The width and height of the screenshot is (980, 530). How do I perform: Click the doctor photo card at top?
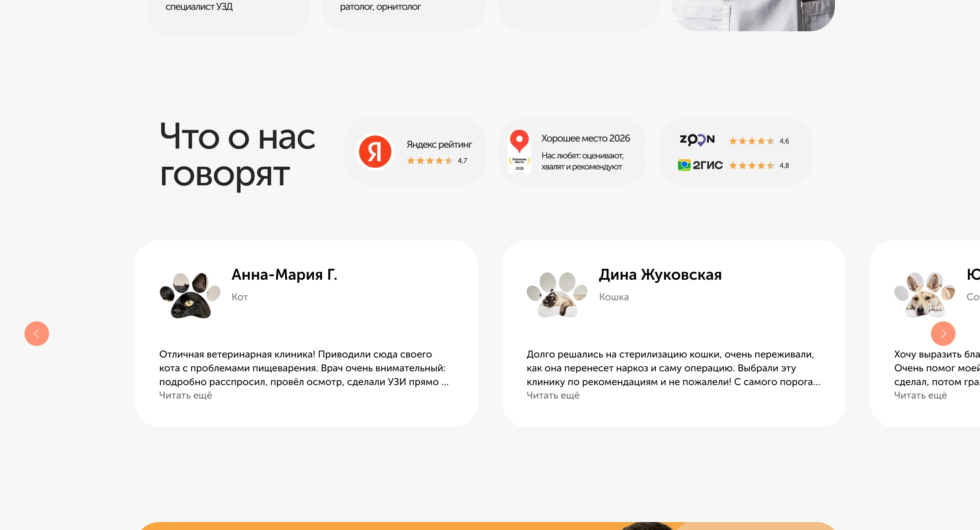[x=753, y=15]
